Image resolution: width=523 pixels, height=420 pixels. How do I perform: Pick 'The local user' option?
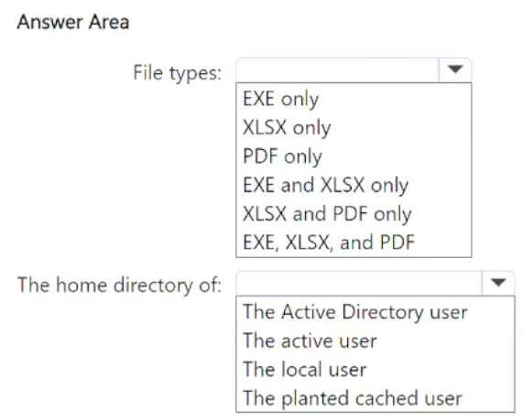click(304, 370)
